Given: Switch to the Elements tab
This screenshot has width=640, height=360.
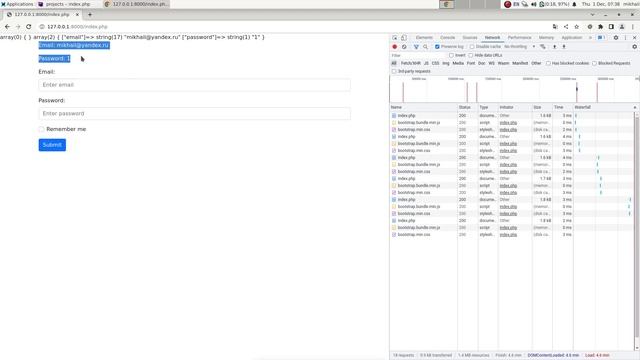Looking at the screenshot, I should click(x=424, y=38).
